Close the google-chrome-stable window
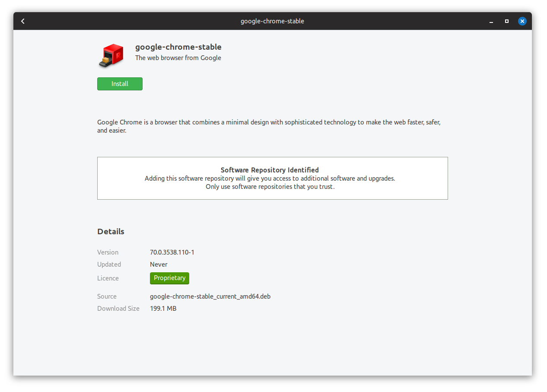Image resolution: width=547 pixels, height=392 pixels. 522,21
